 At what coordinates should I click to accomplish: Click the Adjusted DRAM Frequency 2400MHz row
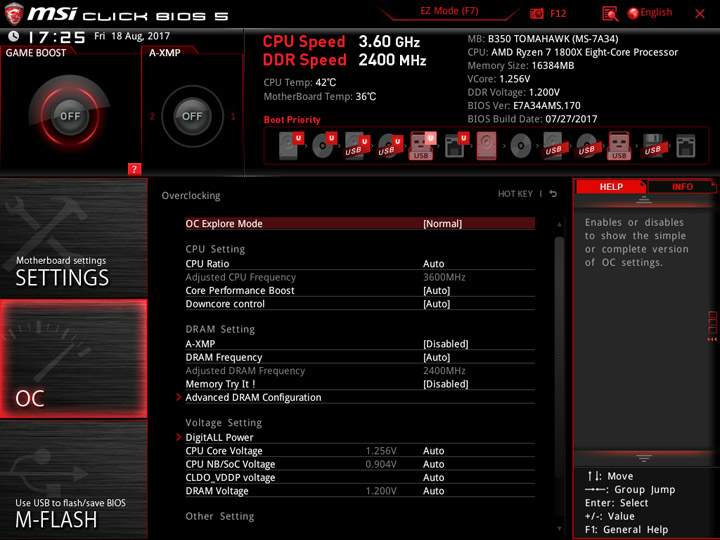(x=360, y=371)
